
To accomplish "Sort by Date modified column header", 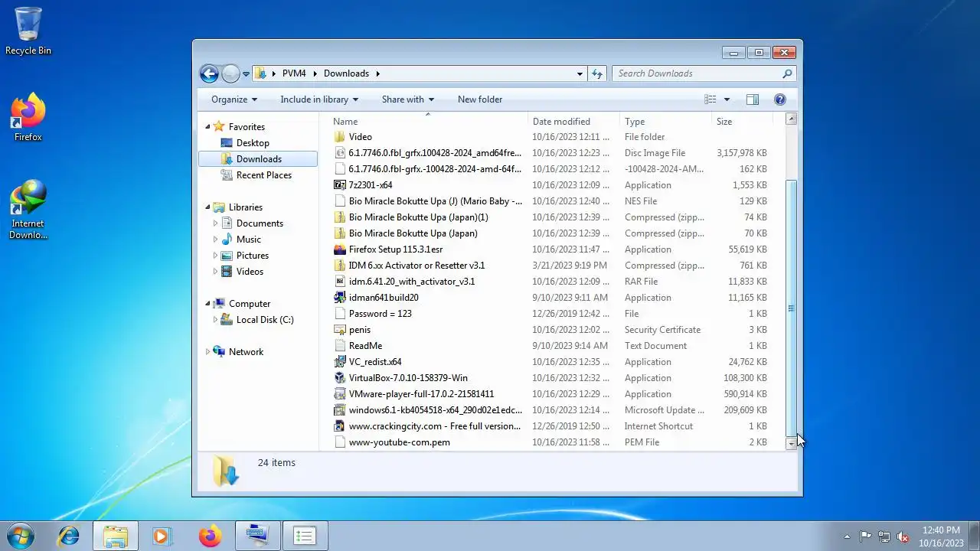I will (x=574, y=122).
